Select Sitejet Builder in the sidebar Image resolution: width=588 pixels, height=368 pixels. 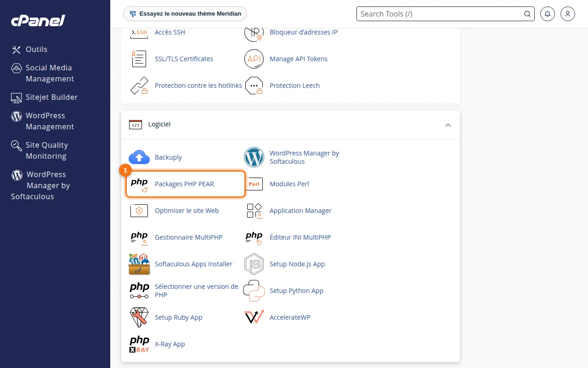45,97
